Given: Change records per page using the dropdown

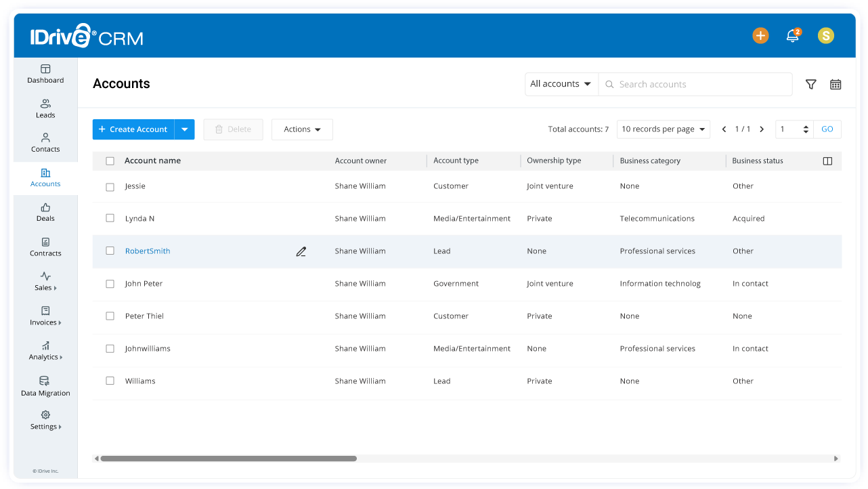Looking at the screenshot, I should (663, 129).
